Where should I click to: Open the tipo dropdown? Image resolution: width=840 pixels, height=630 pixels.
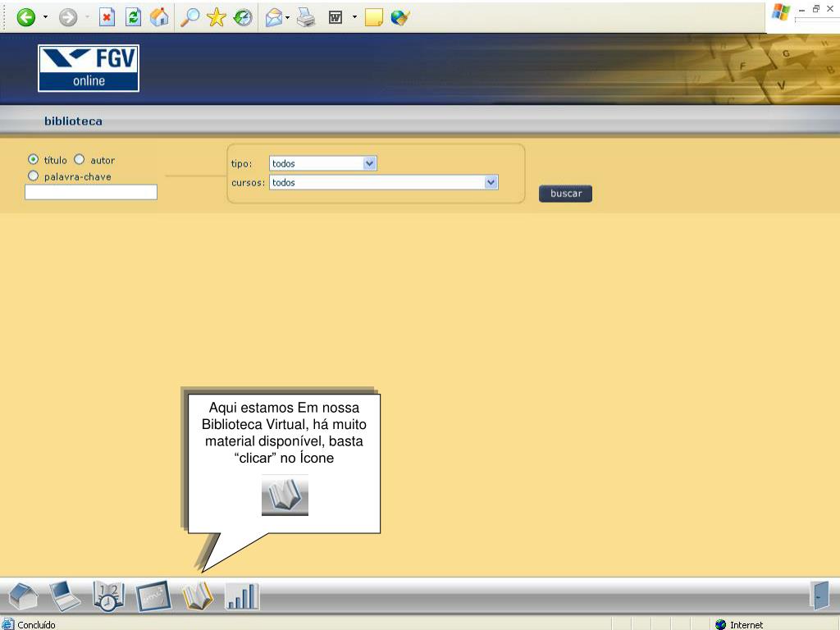323,163
